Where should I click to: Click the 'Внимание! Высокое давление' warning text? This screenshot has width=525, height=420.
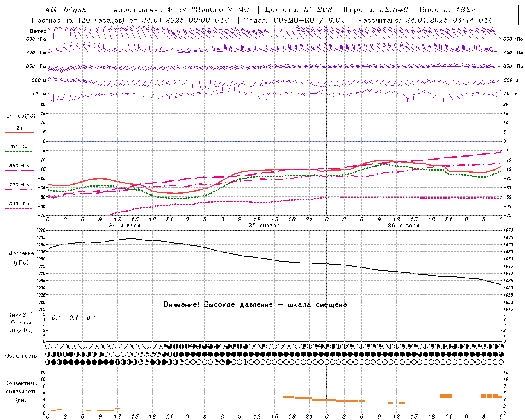[x=218, y=305]
